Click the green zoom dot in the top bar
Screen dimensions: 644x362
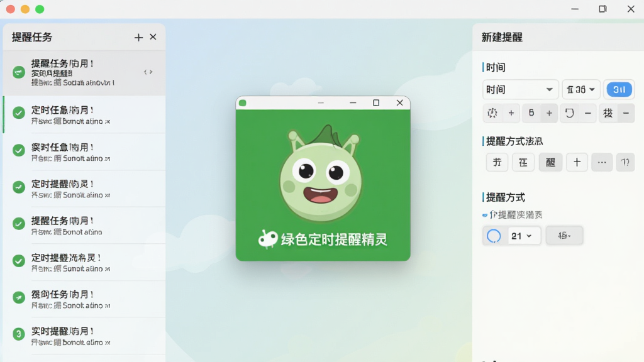tap(40, 9)
